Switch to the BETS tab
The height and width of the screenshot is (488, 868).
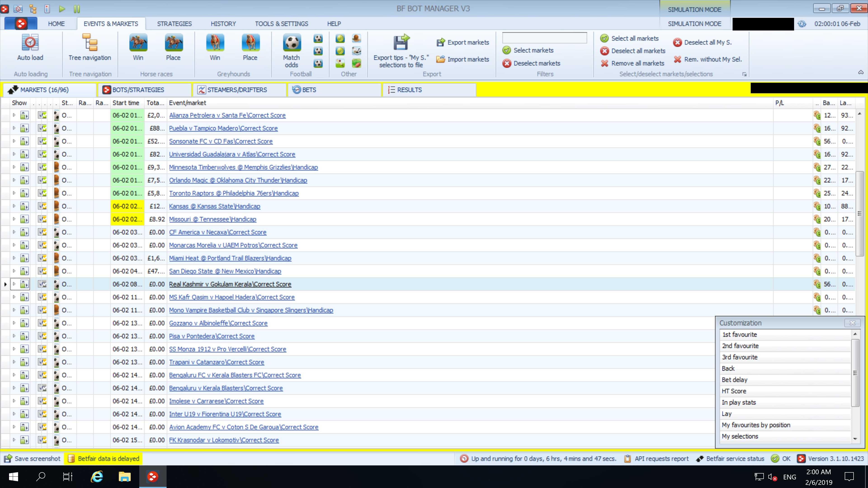click(x=335, y=90)
